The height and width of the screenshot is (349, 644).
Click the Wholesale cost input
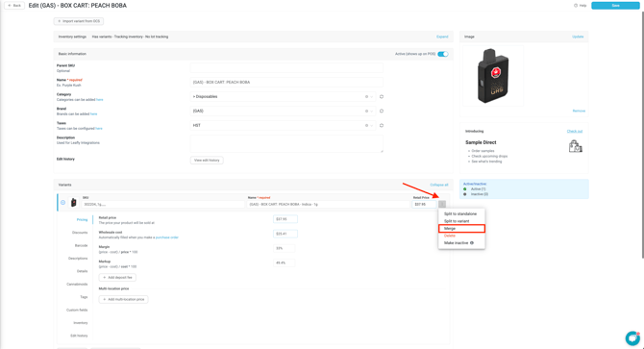point(285,234)
